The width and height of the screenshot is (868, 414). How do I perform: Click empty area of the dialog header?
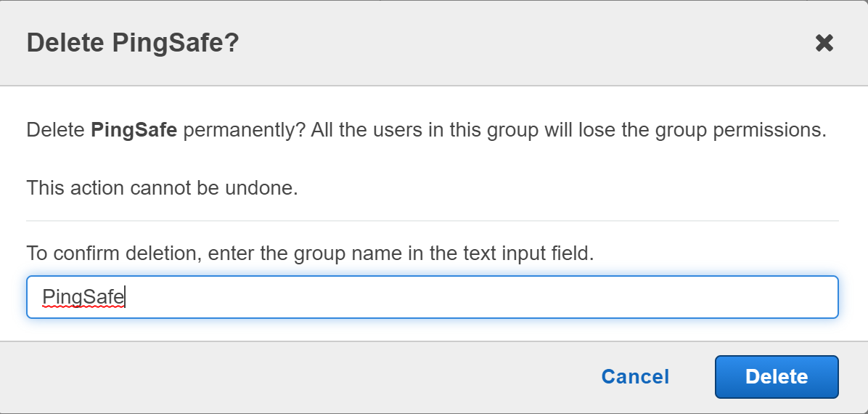coord(508,44)
